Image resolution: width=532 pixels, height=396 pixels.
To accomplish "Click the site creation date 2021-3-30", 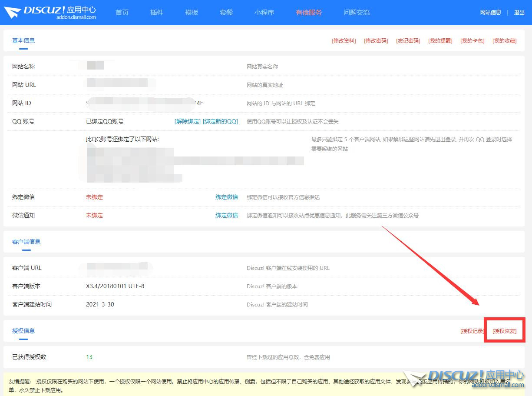I will click(100, 304).
